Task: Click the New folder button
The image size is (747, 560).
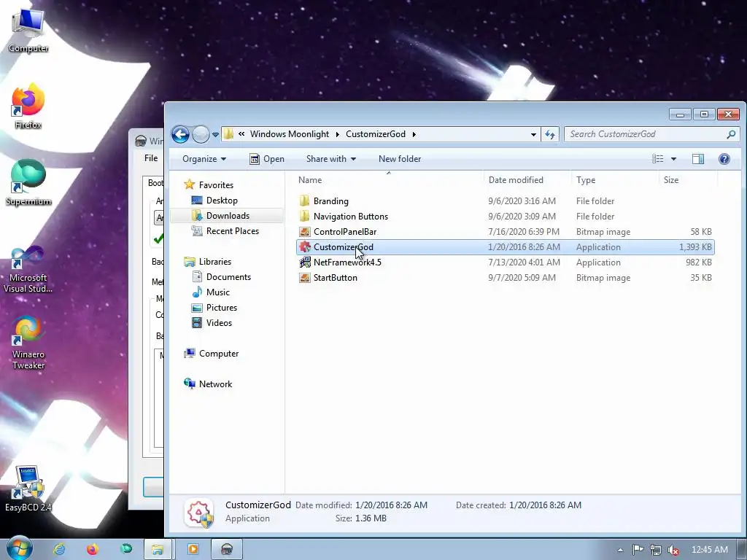Action: 400,159
